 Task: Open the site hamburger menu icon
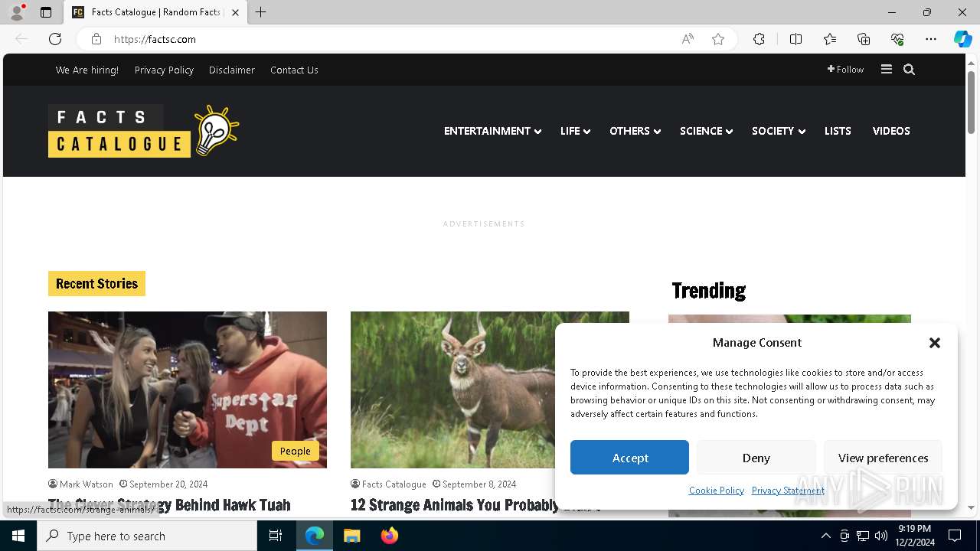[x=887, y=69]
